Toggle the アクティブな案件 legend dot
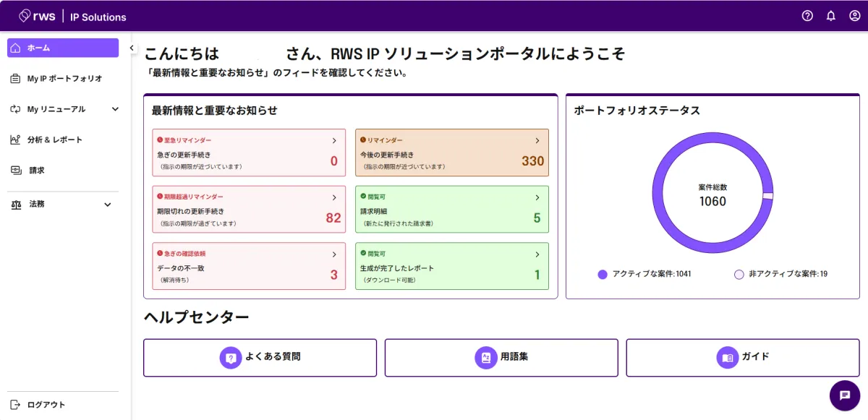The width and height of the screenshot is (868, 420). [x=602, y=275]
